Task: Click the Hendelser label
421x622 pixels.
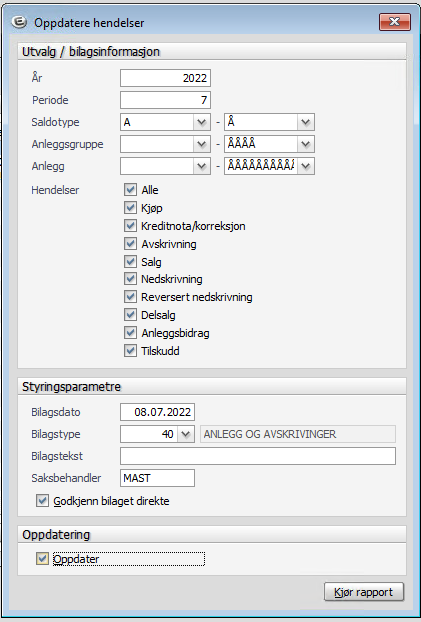Action: coord(55,190)
